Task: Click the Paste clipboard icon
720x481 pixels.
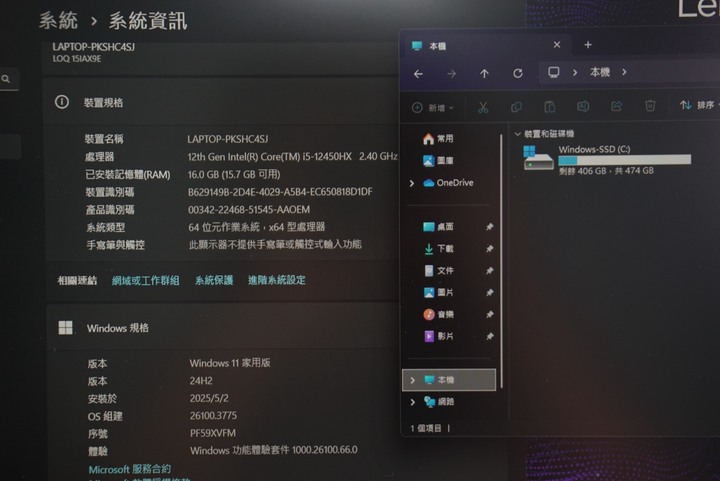Action: [550, 107]
